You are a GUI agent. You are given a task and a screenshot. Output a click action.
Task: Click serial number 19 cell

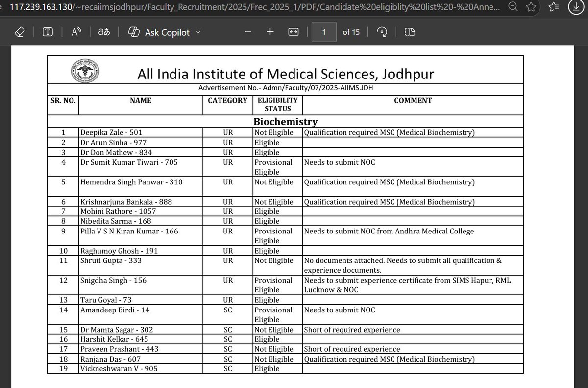coord(63,369)
